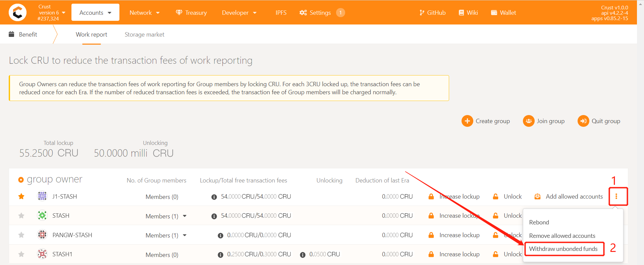Viewport: 644px width, 265px height.
Task: Open the three-dot menu for J1-STASH
Action: pos(616,197)
